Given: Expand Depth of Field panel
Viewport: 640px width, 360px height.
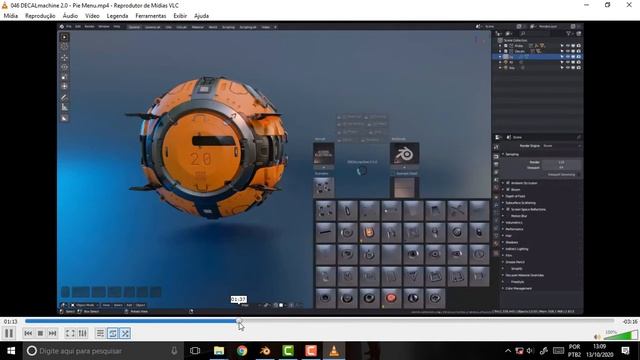Looking at the screenshot, I should [x=516, y=196].
